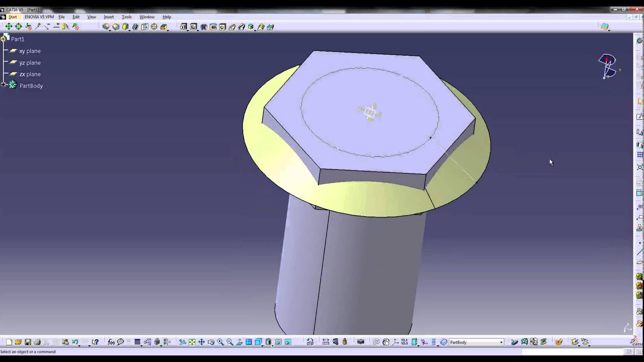Change the shading view mode
The width and height of the screenshot is (644, 362).
(269, 342)
